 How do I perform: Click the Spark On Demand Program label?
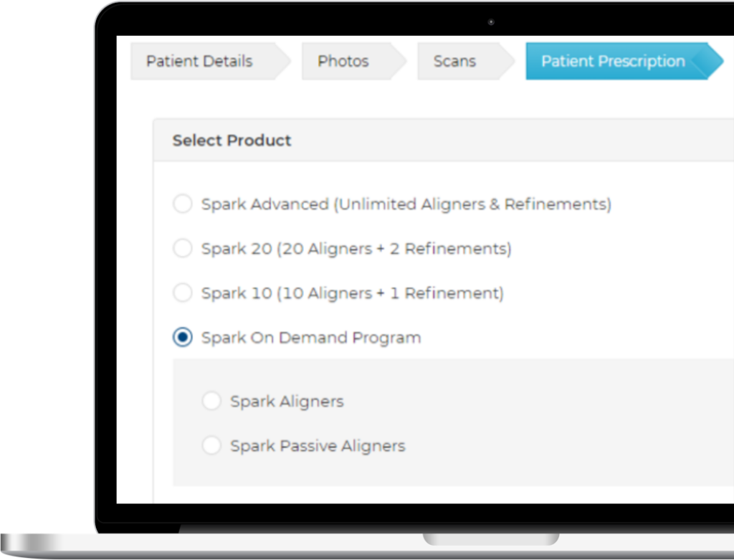point(310,337)
